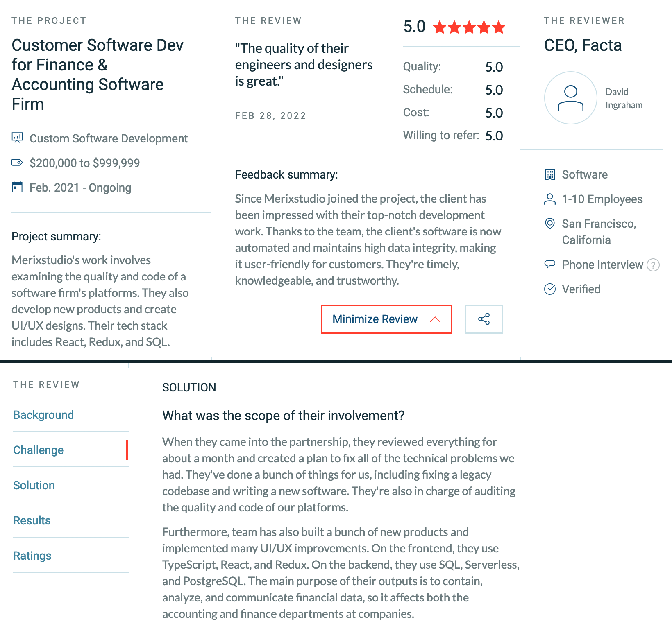672x633 pixels.
Task: Click the San Francisco location pin icon
Action: [x=550, y=224]
